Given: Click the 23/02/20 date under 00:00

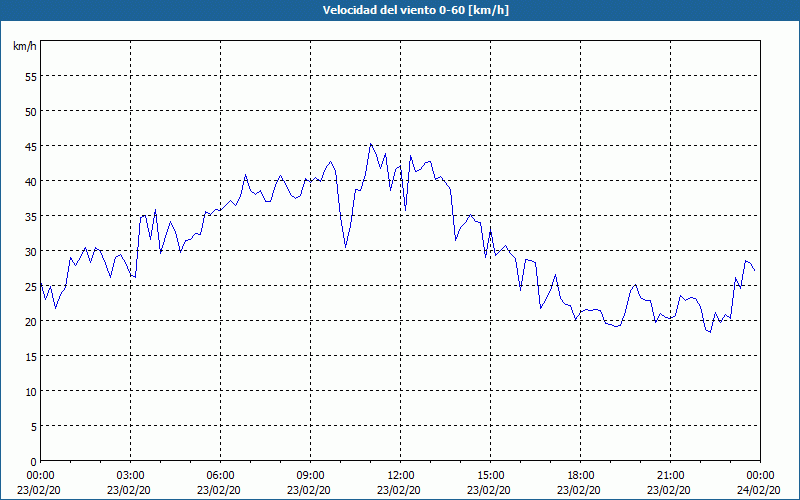Looking at the screenshot, I should click(39, 490).
